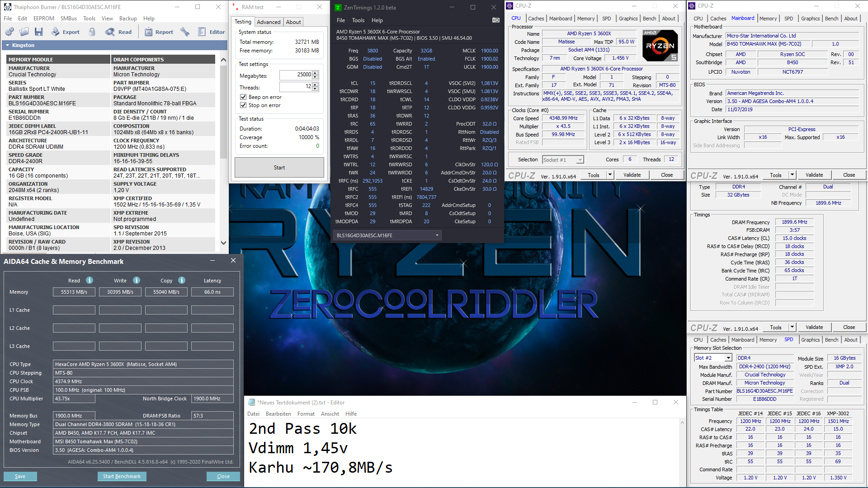This screenshot has height=488, width=868.
Task: Click the Copy info icon in AIDA64
Action: point(182,280)
